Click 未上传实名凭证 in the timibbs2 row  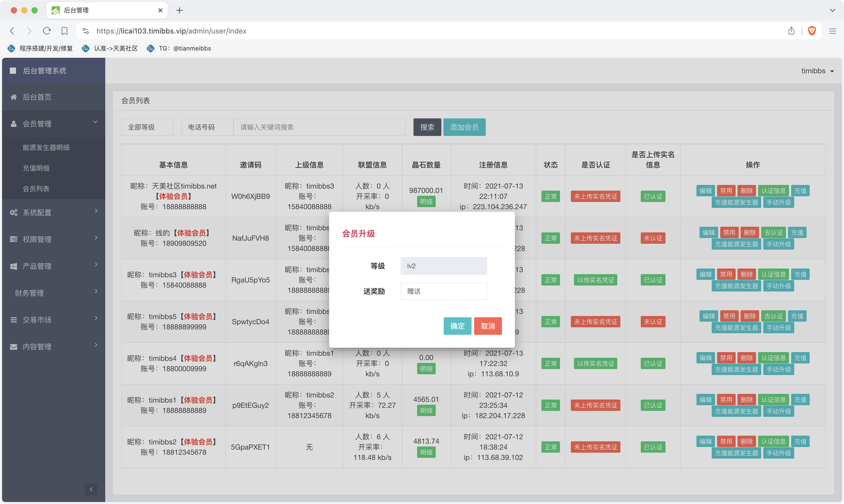click(x=595, y=447)
